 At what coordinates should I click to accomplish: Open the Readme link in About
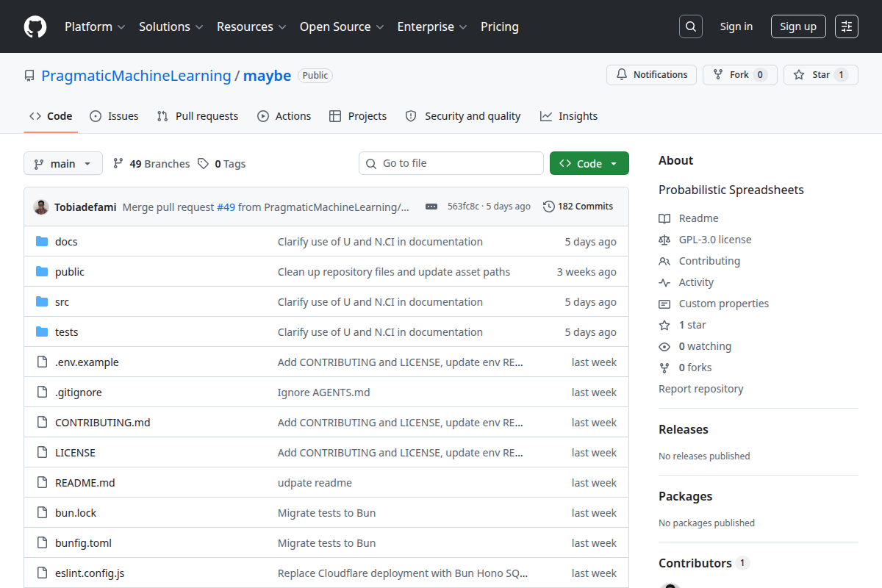tap(689, 218)
